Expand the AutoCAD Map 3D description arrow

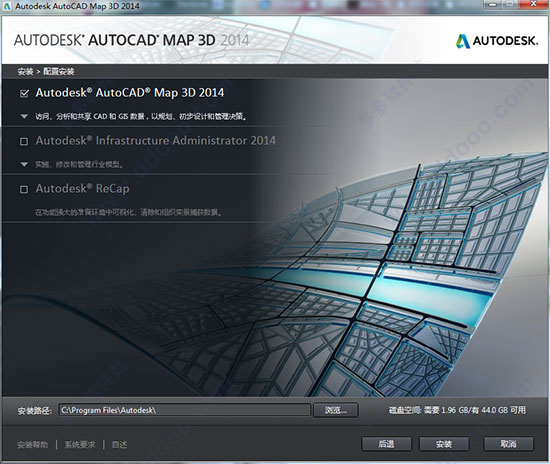click(24, 116)
